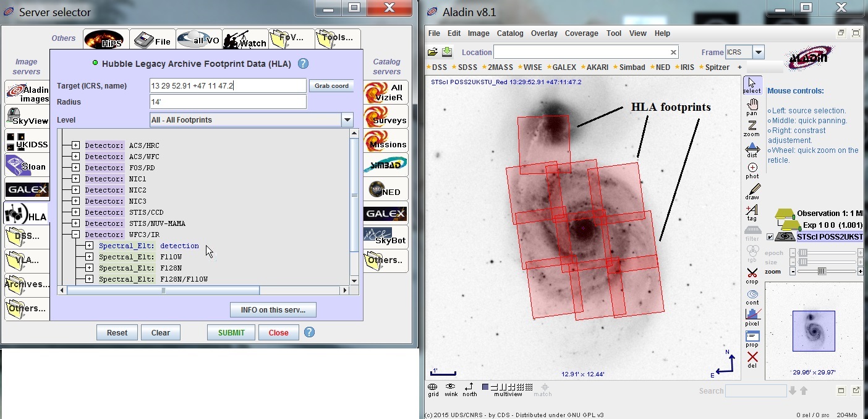Open the NED catalog server
The image size is (868, 419).
pos(385,189)
